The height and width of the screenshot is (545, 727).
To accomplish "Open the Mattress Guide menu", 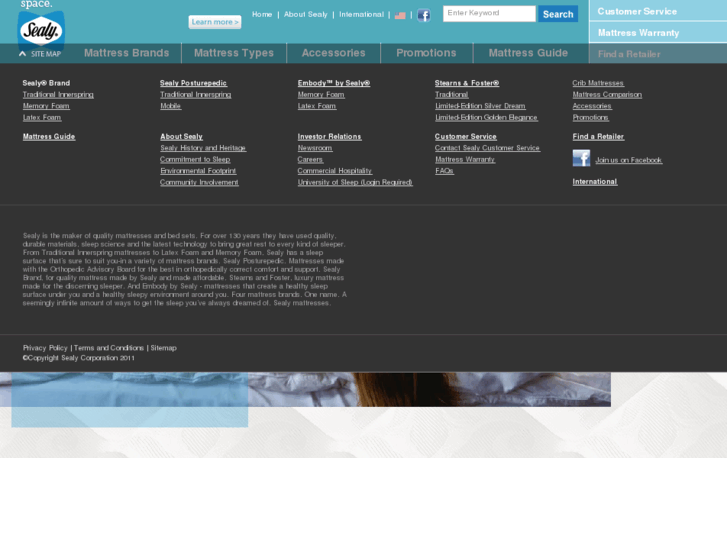I will (528, 53).
